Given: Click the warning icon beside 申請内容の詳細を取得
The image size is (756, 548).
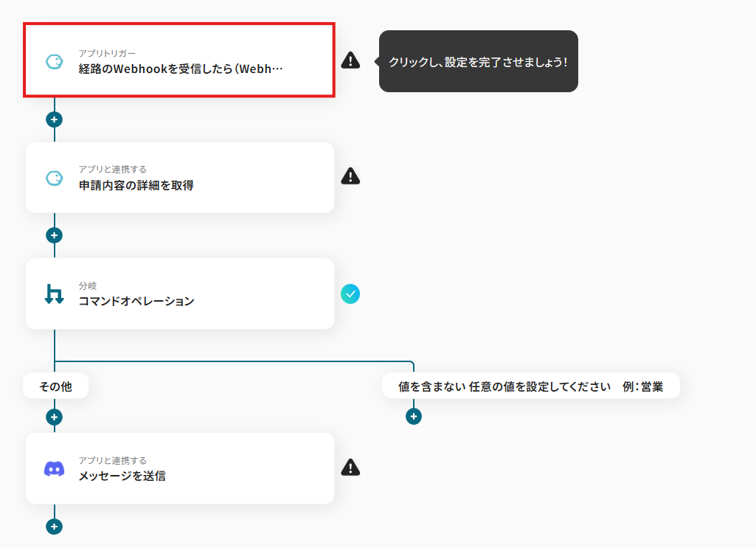Looking at the screenshot, I should click(350, 176).
